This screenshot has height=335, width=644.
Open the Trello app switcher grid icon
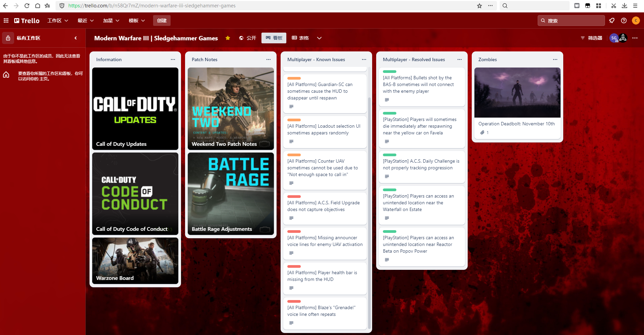(x=6, y=20)
